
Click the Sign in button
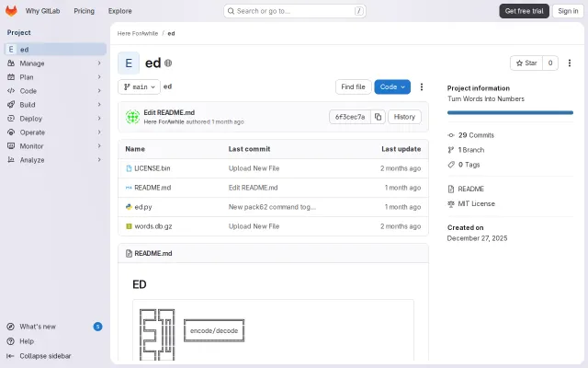pyautogui.click(x=568, y=11)
